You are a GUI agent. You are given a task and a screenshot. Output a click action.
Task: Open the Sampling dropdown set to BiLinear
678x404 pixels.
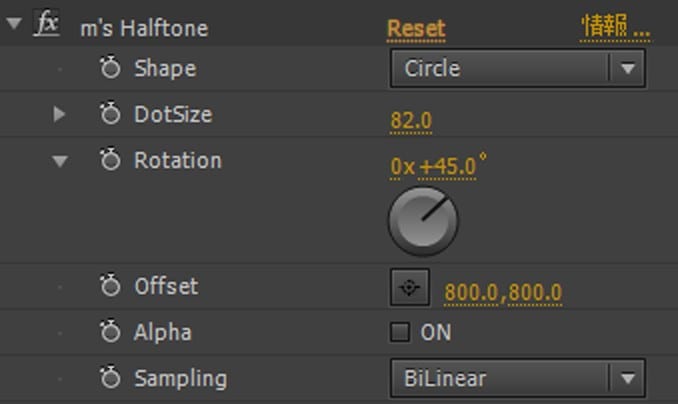click(x=516, y=379)
